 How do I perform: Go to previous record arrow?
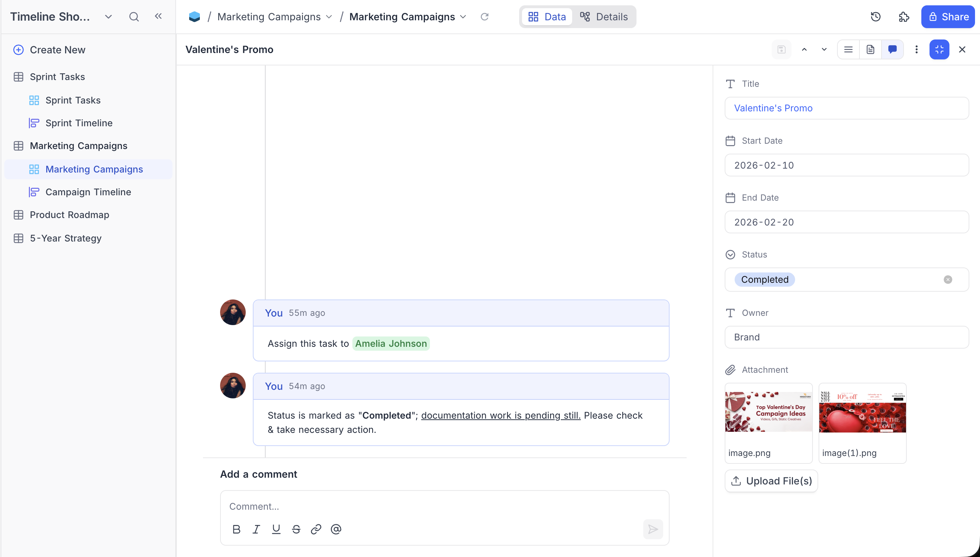coord(804,49)
